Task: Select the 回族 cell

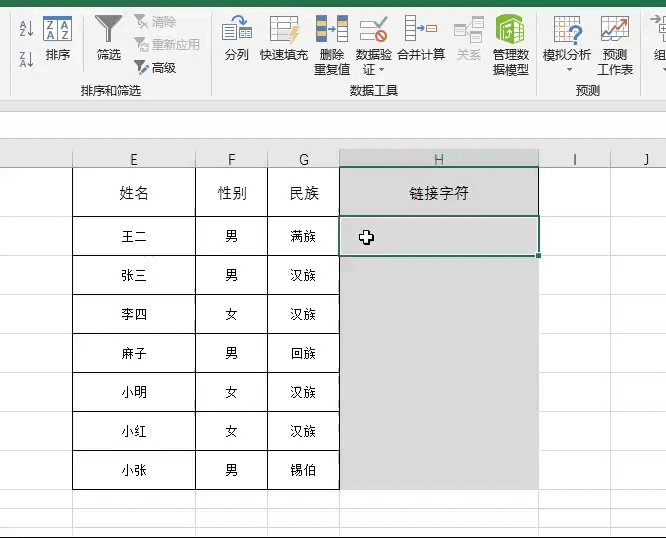Action: pyautogui.click(x=304, y=353)
